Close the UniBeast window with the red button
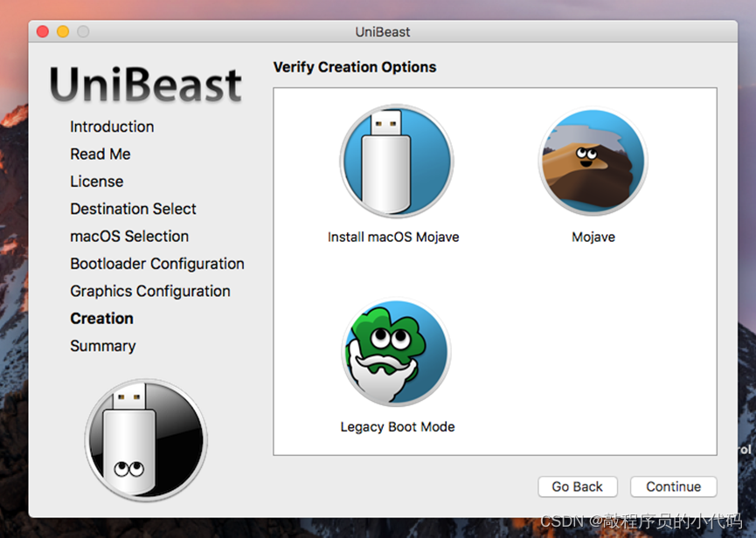Screen dimensions: 756x538 43,31
